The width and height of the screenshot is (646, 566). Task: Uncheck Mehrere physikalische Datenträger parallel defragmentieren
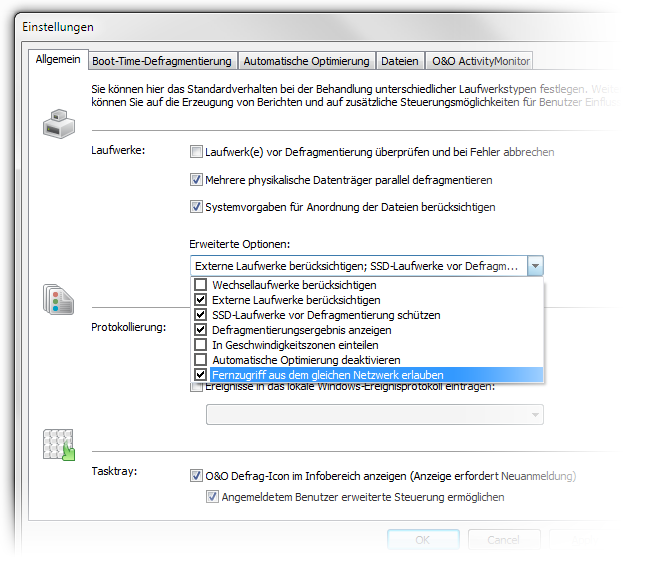click(x=196, y=180)
